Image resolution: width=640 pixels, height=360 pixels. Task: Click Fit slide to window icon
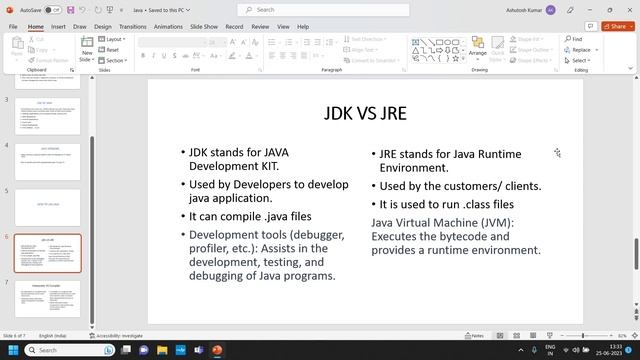(635, 336)
